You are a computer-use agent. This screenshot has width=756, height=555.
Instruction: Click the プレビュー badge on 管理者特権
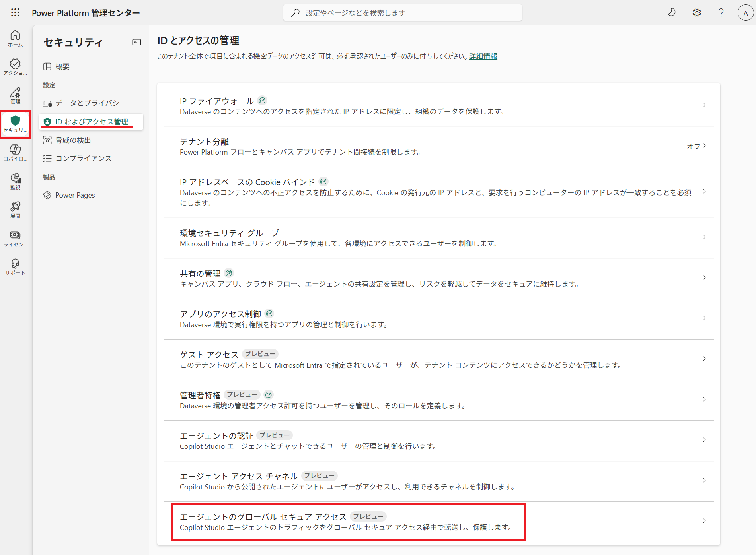[242, 395]
